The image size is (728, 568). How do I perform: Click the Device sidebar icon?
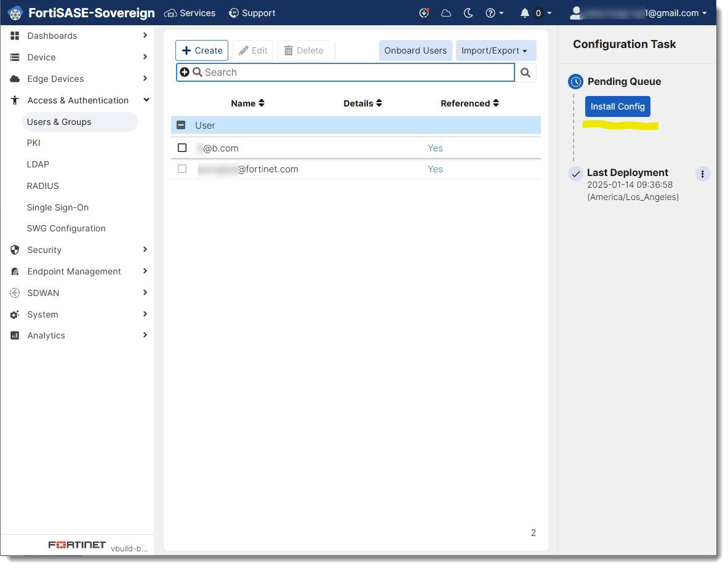pyautogui.click(x=15, y=57)
